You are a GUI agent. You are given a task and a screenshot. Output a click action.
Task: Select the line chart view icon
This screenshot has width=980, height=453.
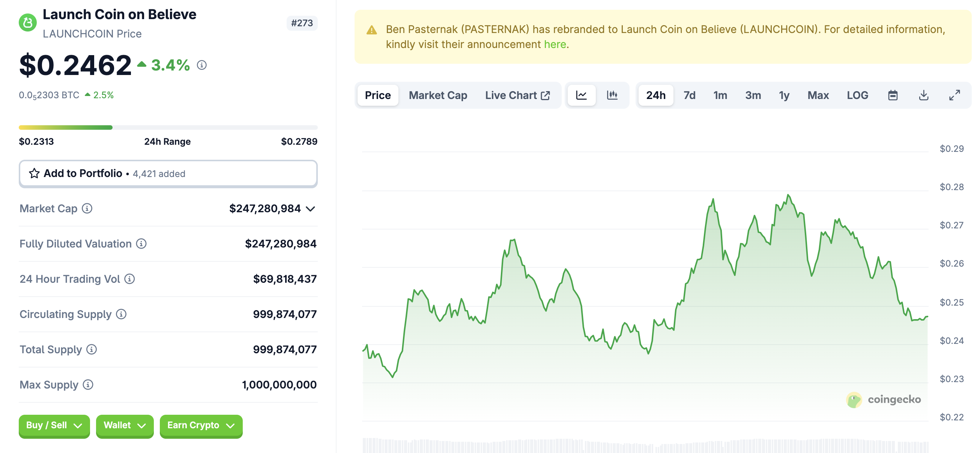[581, 95]
